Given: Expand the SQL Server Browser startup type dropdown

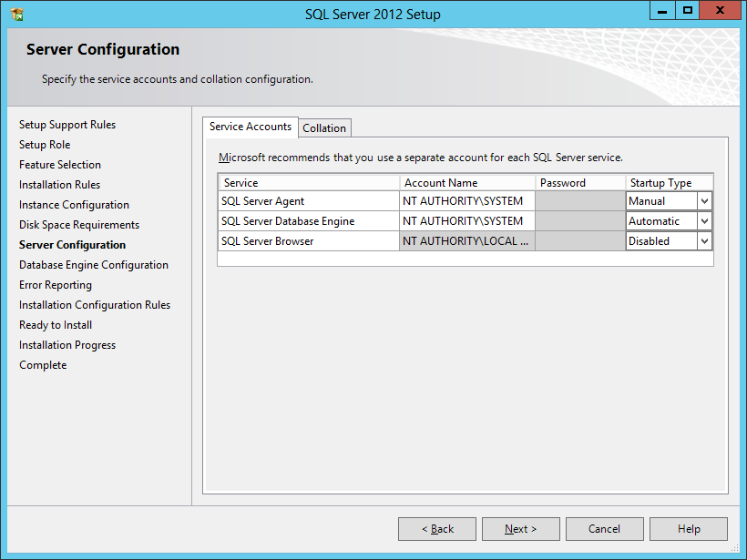Looking at the screenshot, I should coord(704,241).
